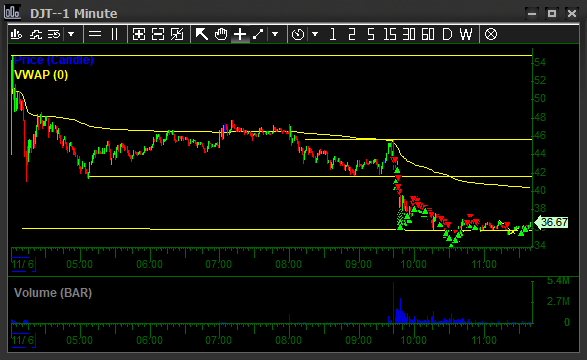Click the 54 price axis label
Screen dimensions: 587x360
click(x=540, y=62)
